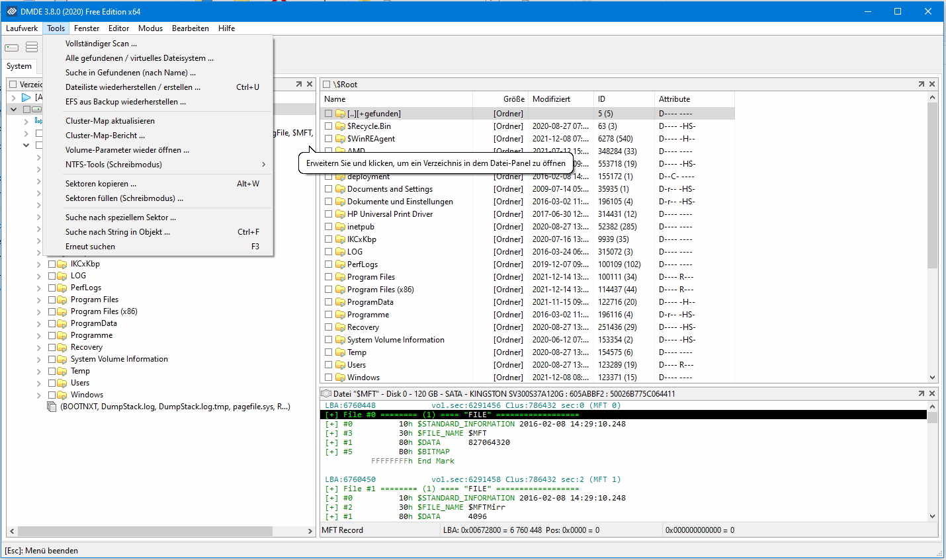Click the Users folder icon in tree
The height and width of the screenshot is (560, 946).
click(x=62, y=383)
